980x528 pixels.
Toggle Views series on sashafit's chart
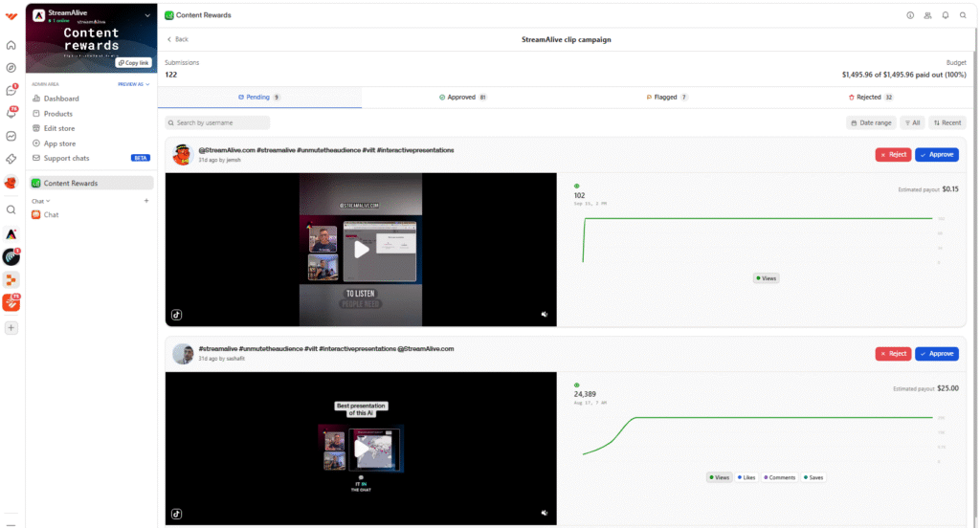coord(719,477)
